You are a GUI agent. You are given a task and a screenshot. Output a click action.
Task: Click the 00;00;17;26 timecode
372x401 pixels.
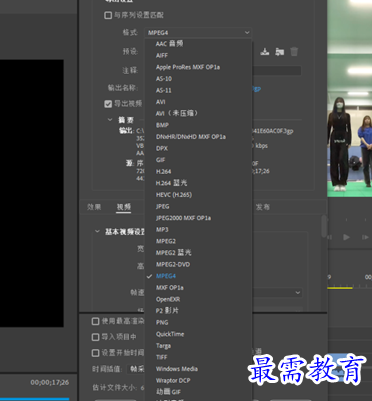click(50, 382)
